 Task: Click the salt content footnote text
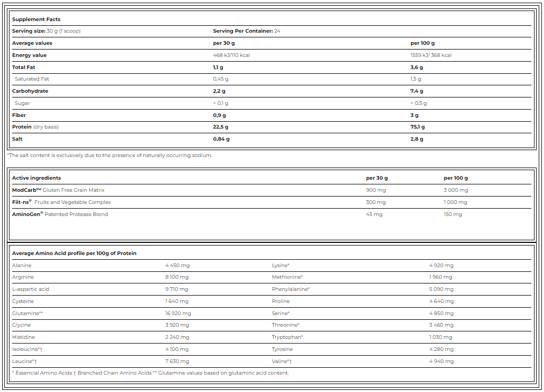pos(110,155)
